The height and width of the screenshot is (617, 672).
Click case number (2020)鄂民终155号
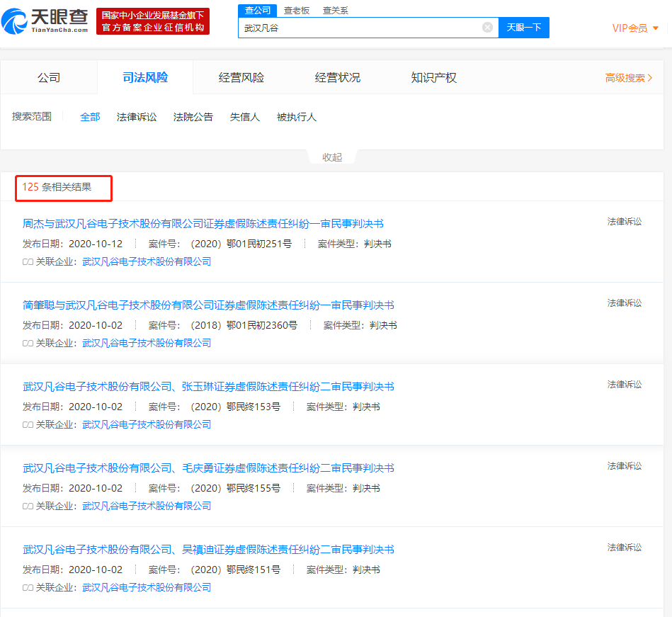tap(236, 488)
